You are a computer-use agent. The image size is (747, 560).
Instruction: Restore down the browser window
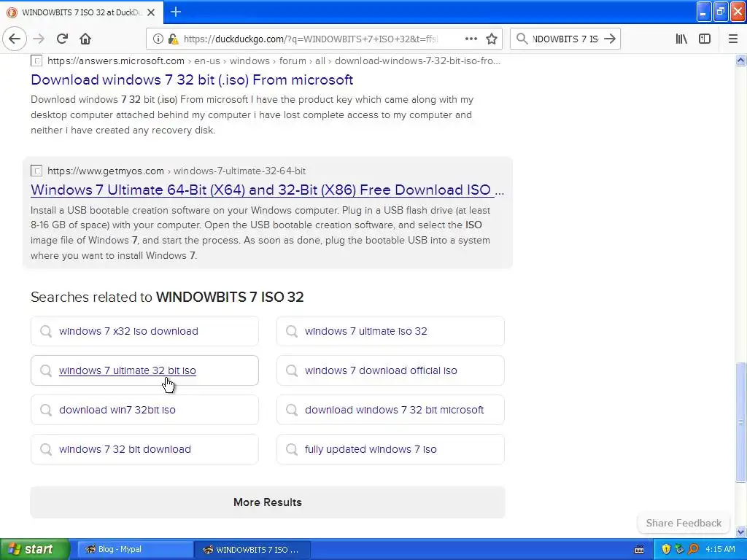(721, 12)
